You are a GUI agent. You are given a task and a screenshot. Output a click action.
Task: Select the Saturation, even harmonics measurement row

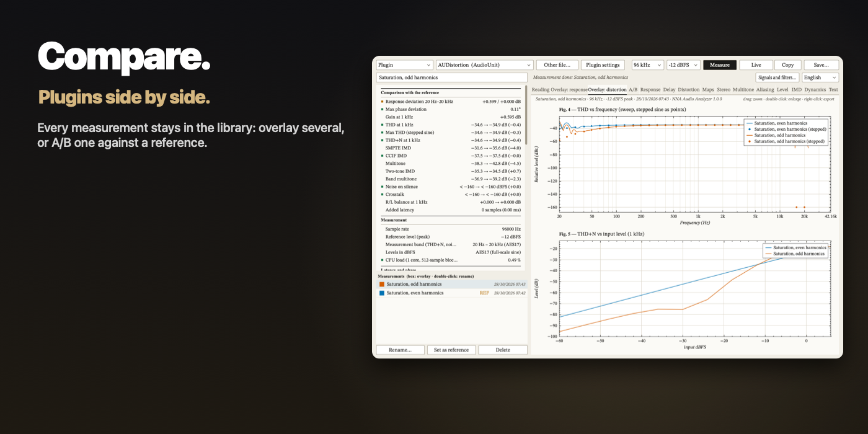click(x=451, y=293)
